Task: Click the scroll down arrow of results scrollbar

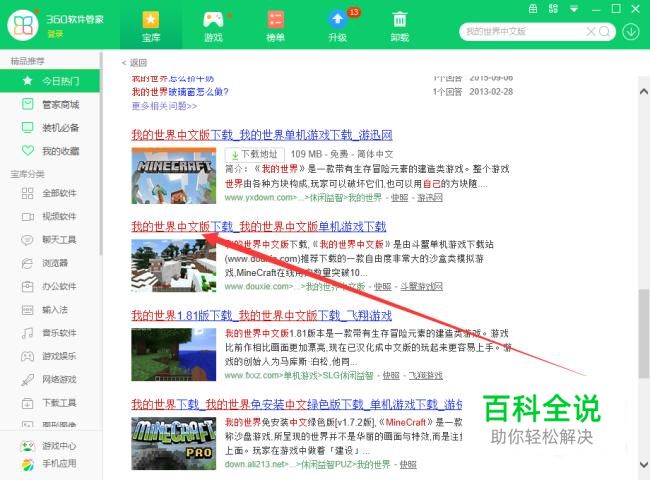Action: (644, 464)
